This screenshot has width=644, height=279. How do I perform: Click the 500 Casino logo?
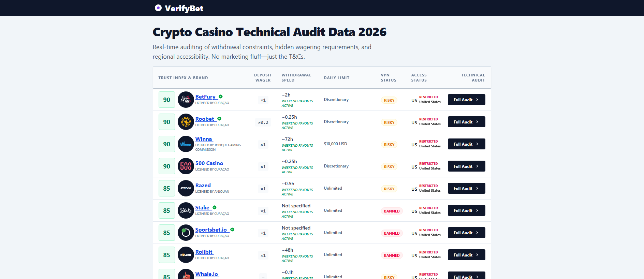click(x=186, y=166)
